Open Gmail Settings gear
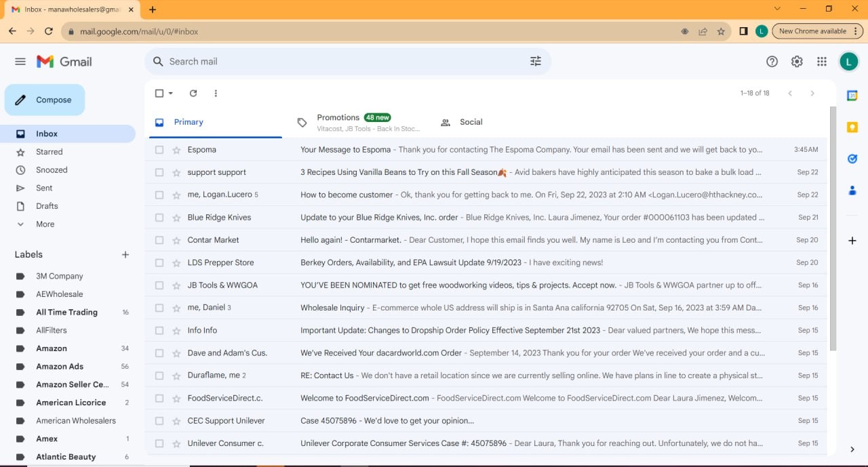Image resolution: width=868 pixels, height=467 pixels. [797, 62]
